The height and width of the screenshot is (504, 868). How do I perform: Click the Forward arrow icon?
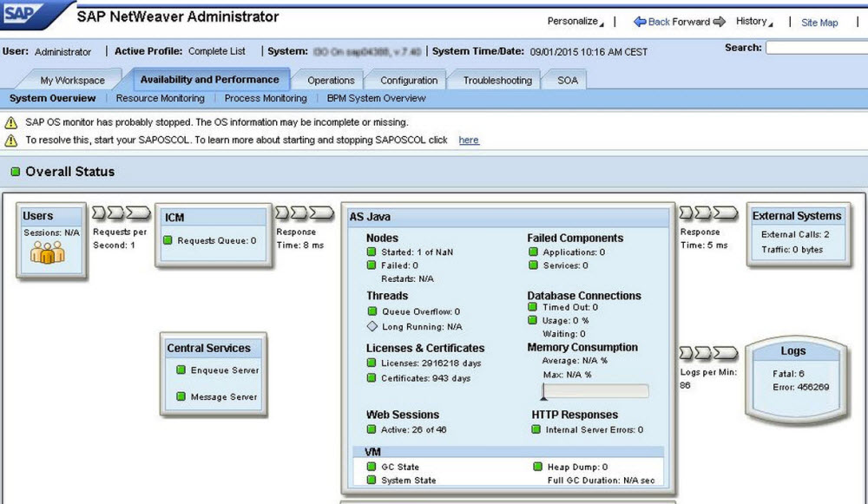(719, 22)
